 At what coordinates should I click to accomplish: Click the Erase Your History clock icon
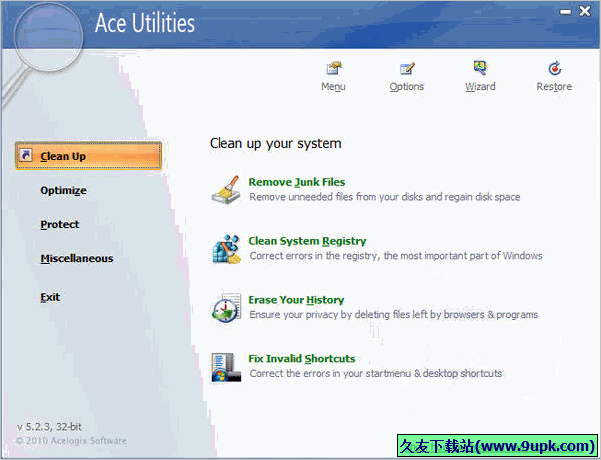tap(226, 308)
